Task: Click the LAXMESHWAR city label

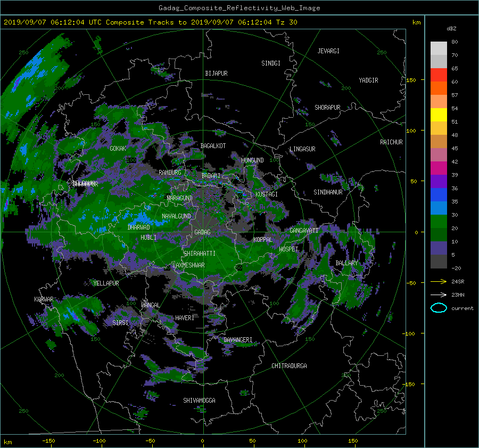Action: click(x=188, y=265)
